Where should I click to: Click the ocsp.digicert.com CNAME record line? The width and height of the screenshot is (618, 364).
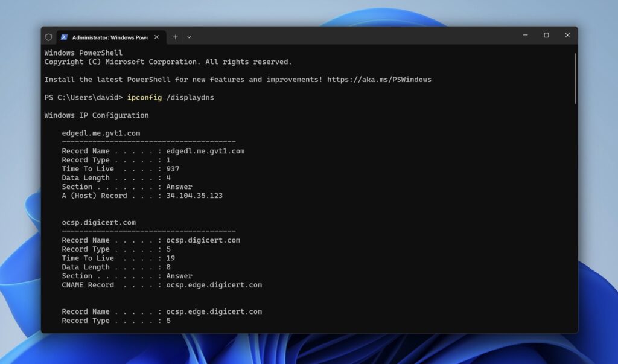(x=162, y=284)
